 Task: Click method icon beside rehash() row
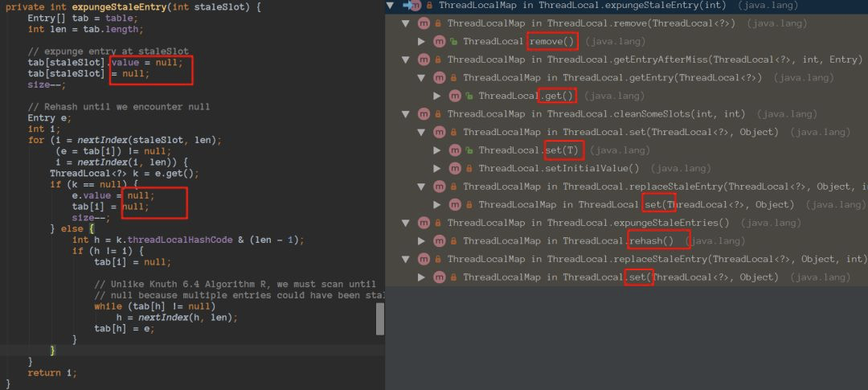[440, 241]
